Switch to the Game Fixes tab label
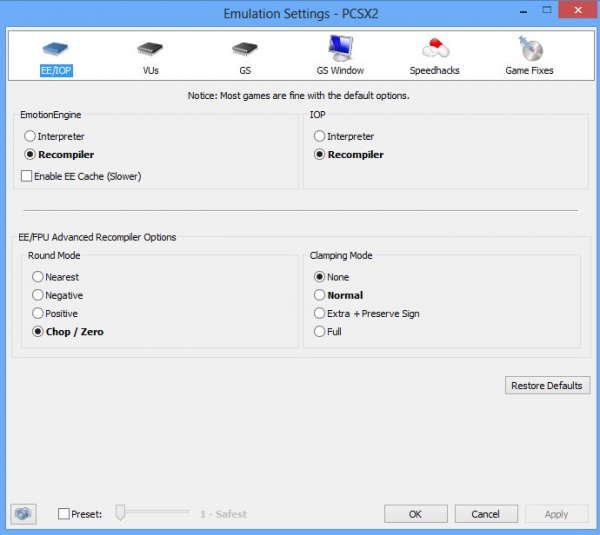 pos(529,70)
